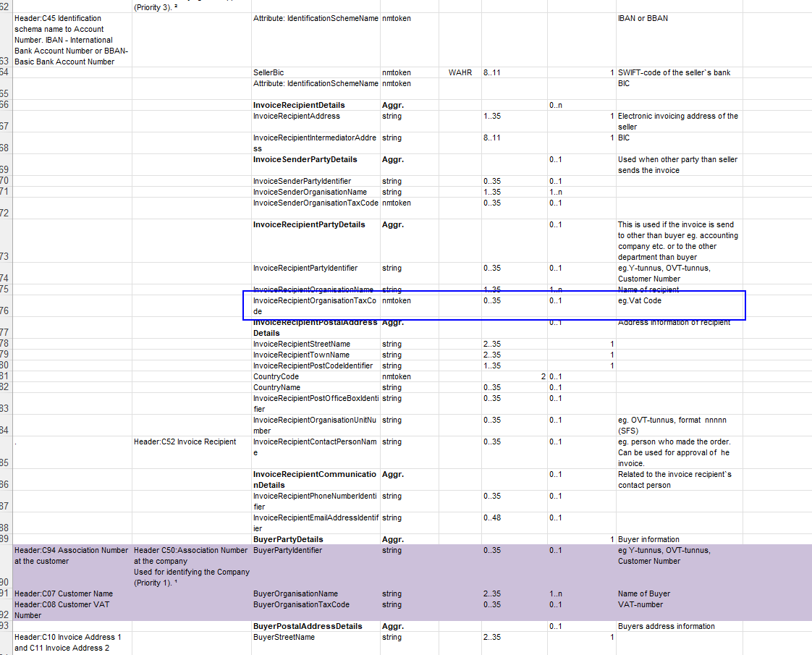Select the InvoiceRecipientContactPersonName cell
This screenshot has width=812, height=655.
316,452
